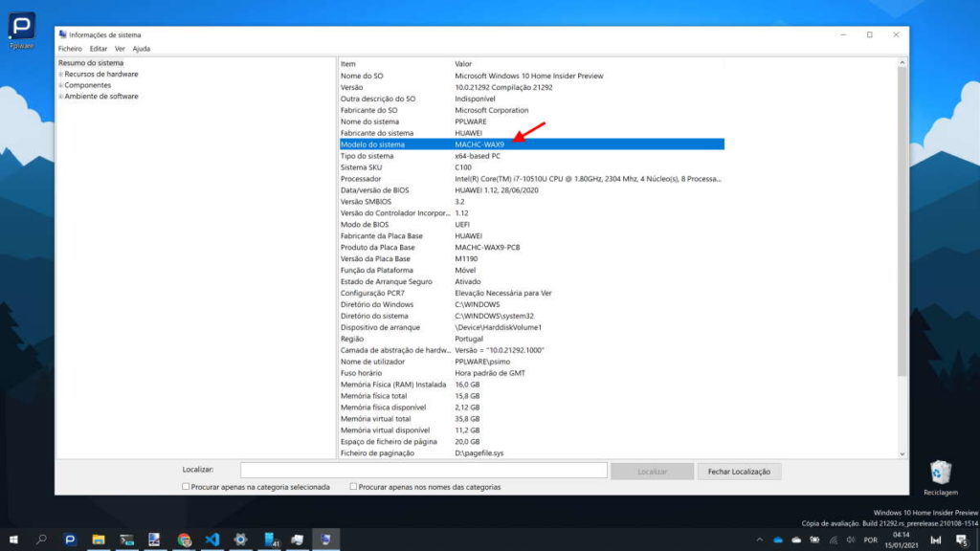Screen dimensions: 980x551
Task: Open the Ficheiro menu
Action: 70,49
